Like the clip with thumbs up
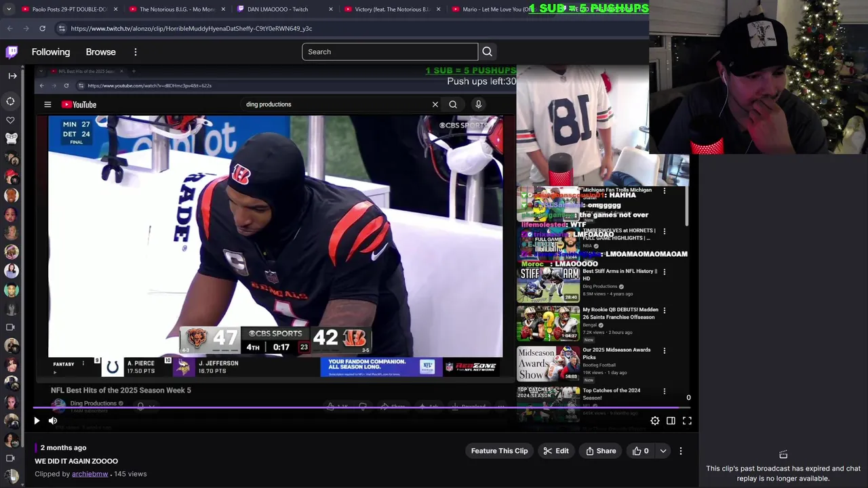868x488 pixels. (641, 451)
